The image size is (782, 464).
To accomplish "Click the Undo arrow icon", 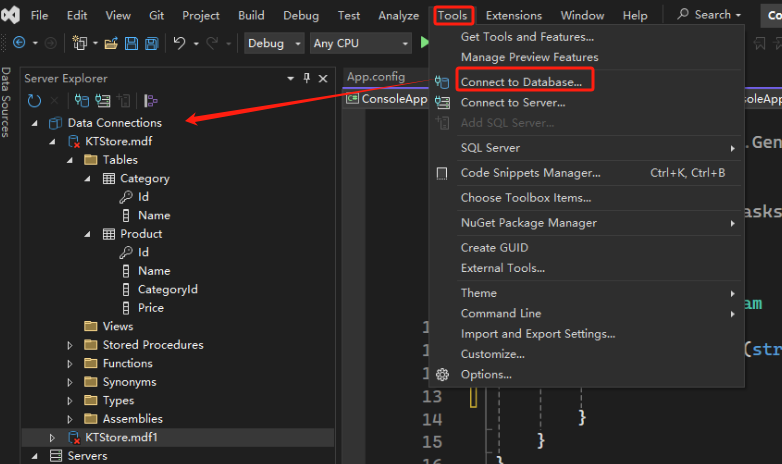I will pyautogui.click(x=180, y=43).
